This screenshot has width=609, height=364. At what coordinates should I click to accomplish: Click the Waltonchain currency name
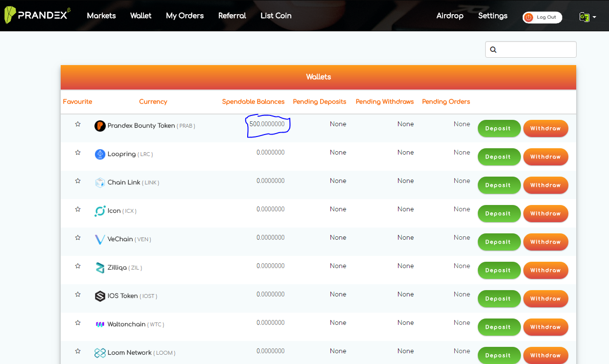[127, 324]
